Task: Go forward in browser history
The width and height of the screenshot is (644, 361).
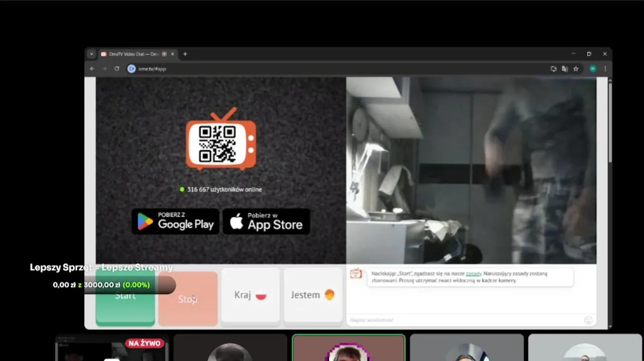Action: pos(104,69)
